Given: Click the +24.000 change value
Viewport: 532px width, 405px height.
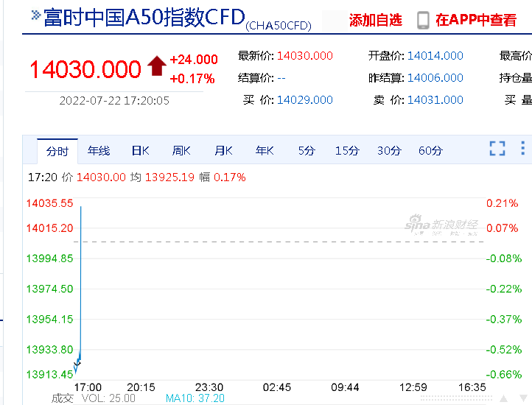Looking at the screenshot, I should coord(194,60).
